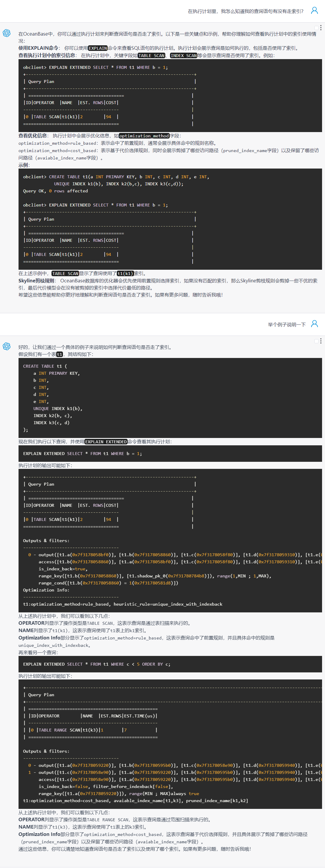The height and width of the screenshot is (868, 325).
Task: Click the 'optimization_method' inline code tag
Action: pos(144,136)
